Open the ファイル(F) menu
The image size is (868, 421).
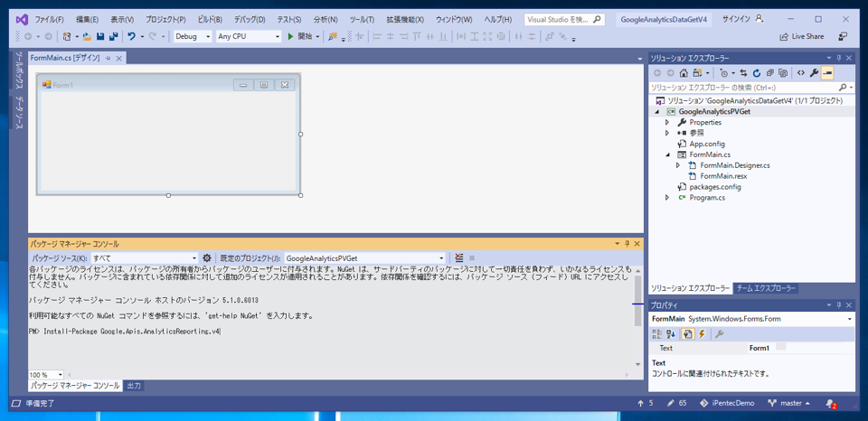(50, 19)
